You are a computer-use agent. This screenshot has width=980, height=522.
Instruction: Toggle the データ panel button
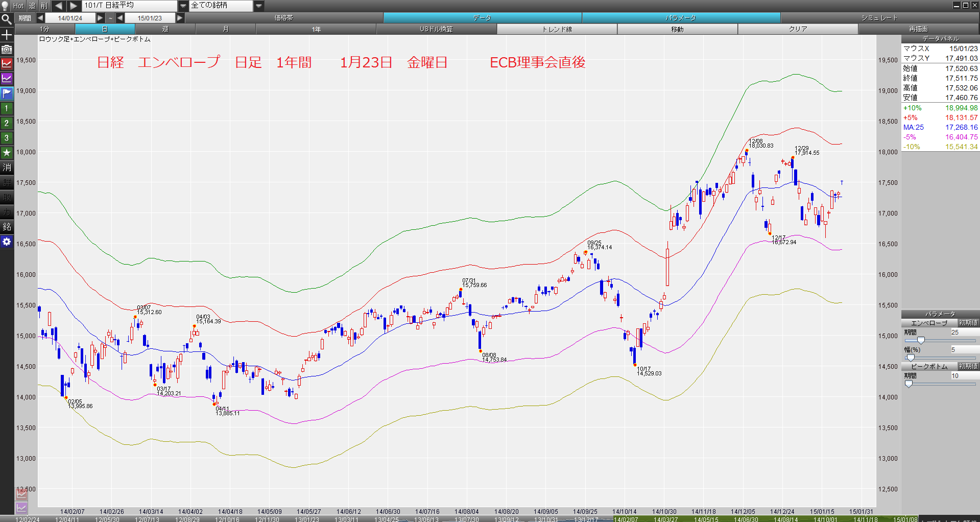[482, 18]
